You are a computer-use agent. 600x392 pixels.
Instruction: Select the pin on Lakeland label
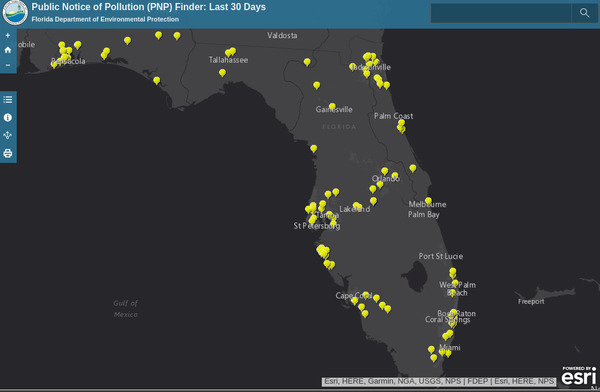click(x=357, y=206)
